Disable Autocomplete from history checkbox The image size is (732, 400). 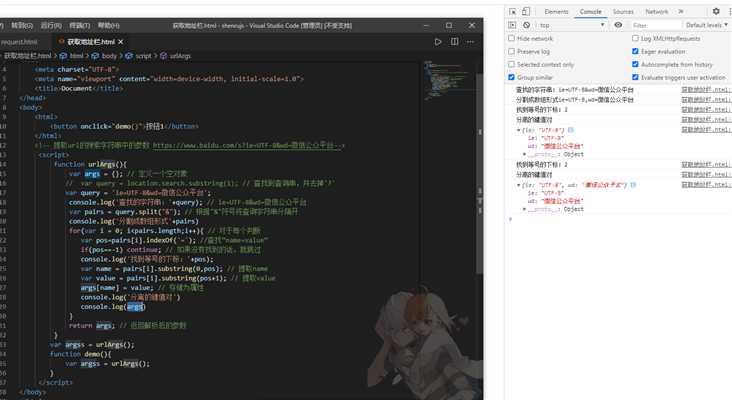click(635, 64)
